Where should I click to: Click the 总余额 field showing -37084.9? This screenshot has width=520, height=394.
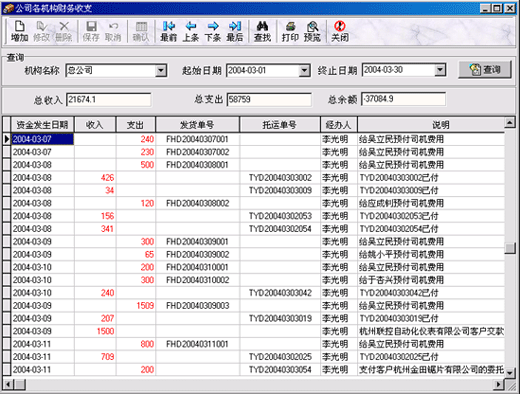(403, 99)
